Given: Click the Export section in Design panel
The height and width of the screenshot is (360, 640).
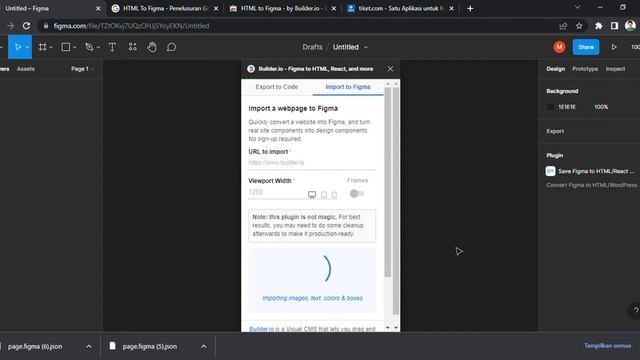Looking at the screenshot, I should click(555, 131).
